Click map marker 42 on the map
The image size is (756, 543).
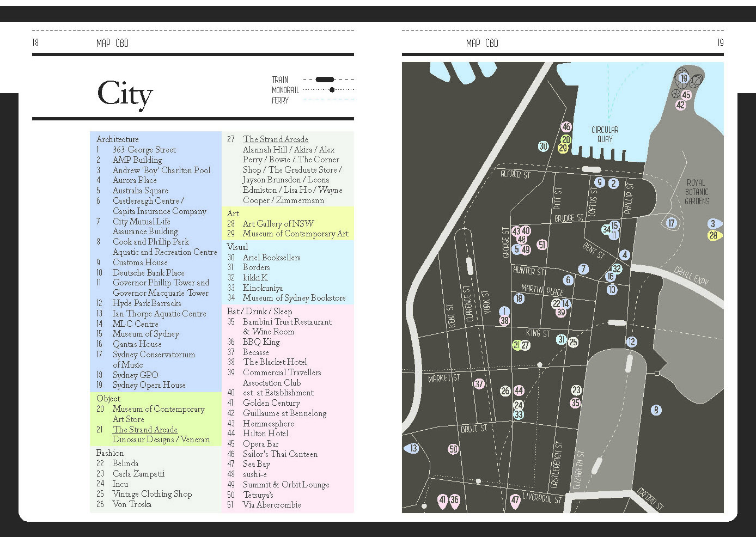pos(680,105)
